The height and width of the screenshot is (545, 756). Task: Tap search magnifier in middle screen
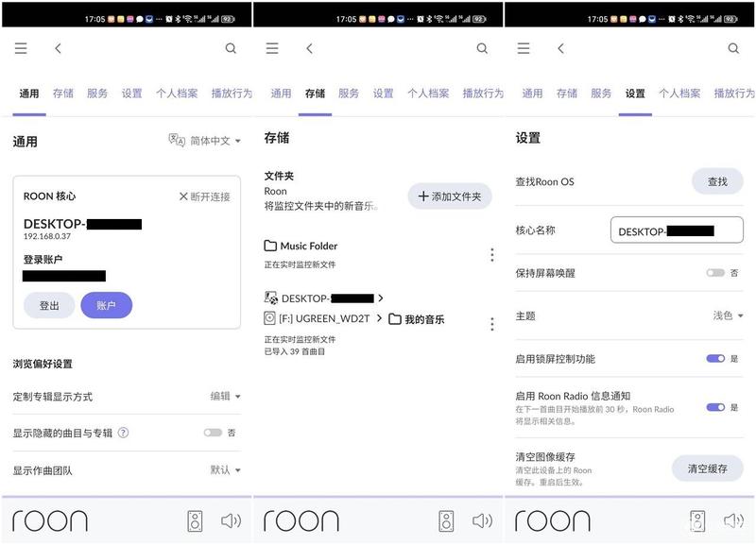pyautogui.click(x=482, y=48)
